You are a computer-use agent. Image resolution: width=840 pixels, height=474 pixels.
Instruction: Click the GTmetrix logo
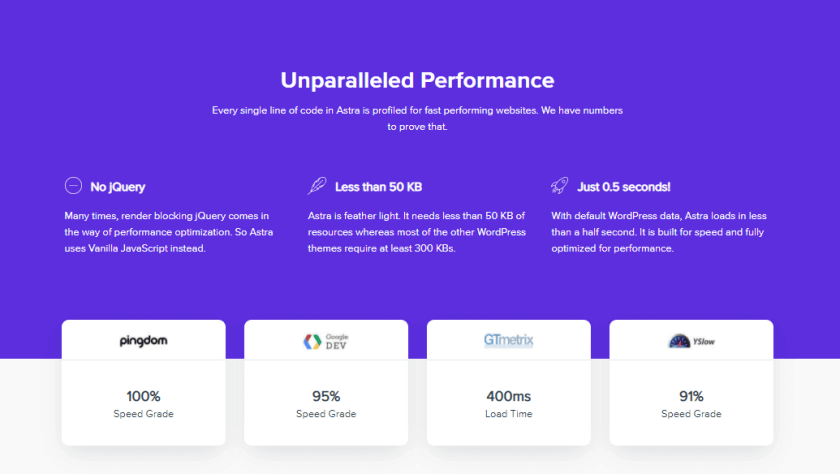coord(508,340)
